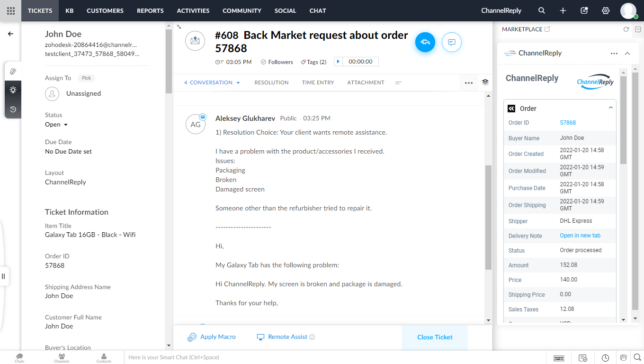The width and height of the screenshot is (644, 364).
Task: Open ChannelReply widget three-dot menu
Action: [x=614, y=54]
